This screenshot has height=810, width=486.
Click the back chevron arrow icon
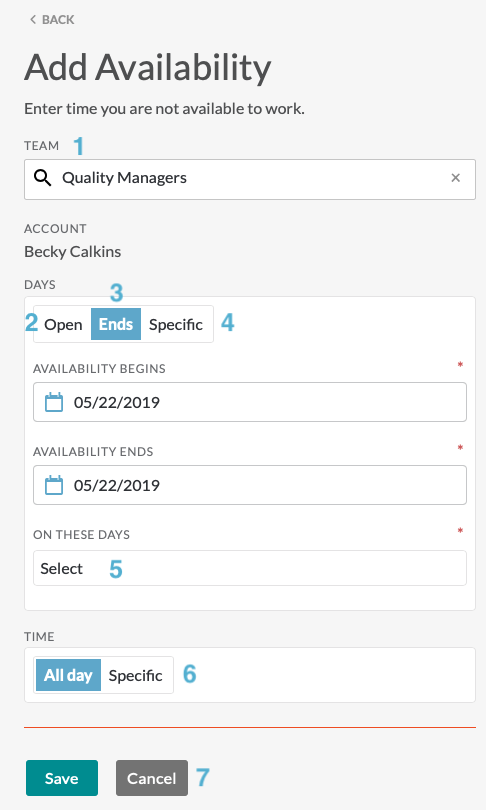(x=33, y=20)
